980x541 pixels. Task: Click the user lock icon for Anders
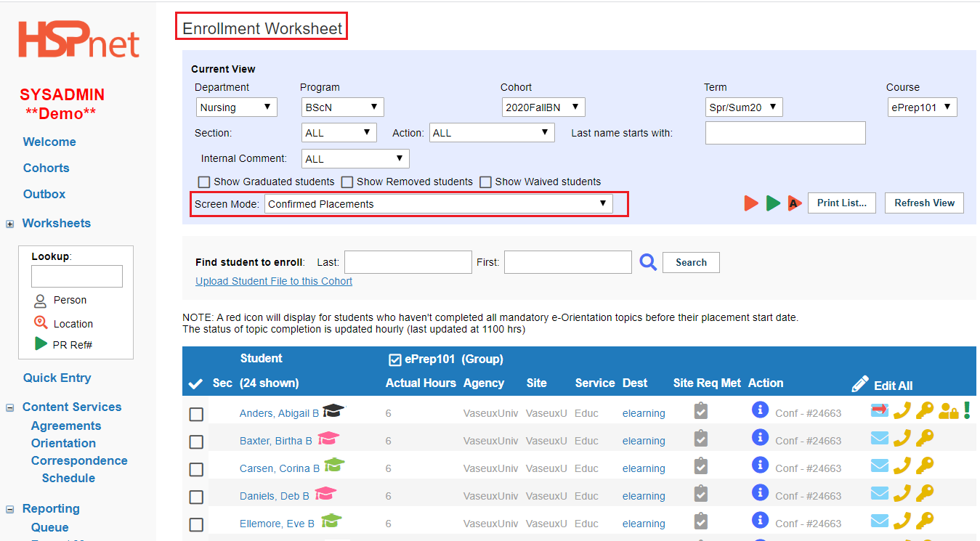tap(949, 412)
